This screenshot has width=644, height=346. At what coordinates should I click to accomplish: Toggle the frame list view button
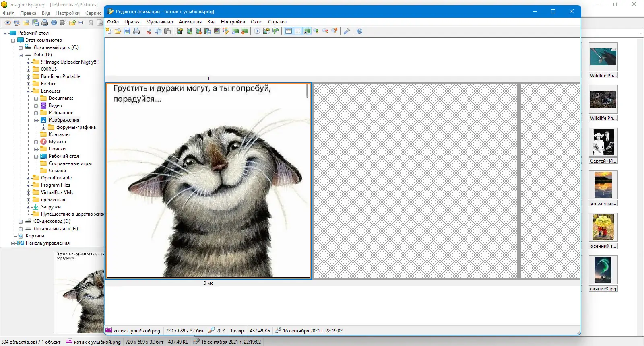pos(289,31)
